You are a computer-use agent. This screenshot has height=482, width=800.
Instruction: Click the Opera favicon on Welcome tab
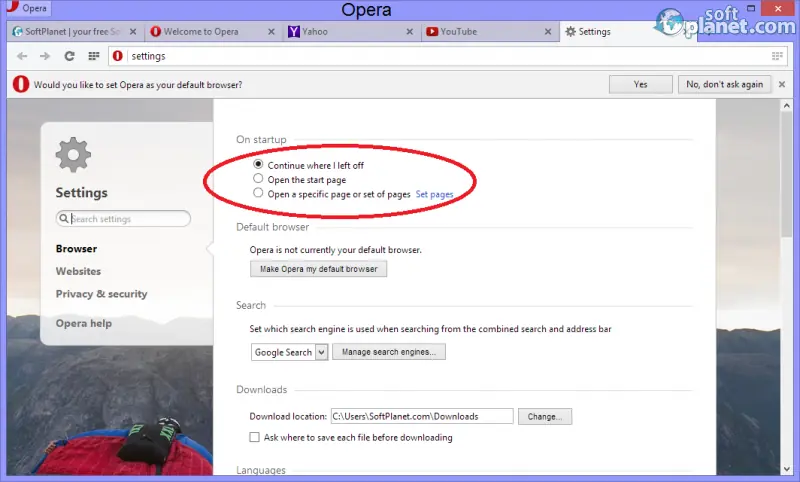coord(156,32)
